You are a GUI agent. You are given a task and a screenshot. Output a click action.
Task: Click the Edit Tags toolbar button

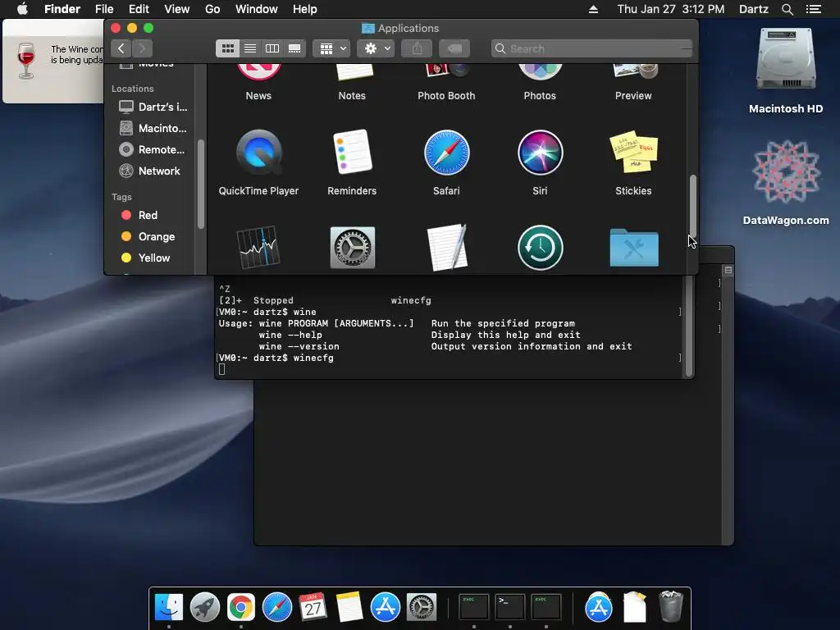[454, 48]
